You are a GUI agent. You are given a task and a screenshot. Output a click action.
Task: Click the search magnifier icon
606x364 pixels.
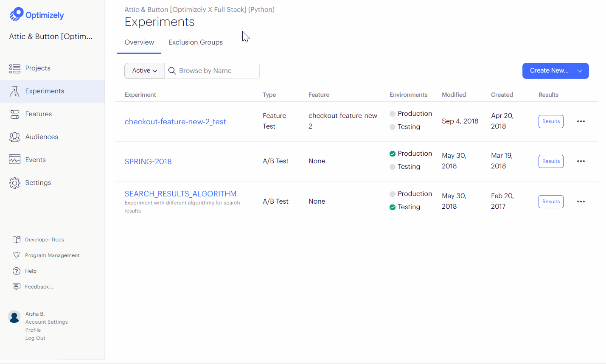(172, 71)
